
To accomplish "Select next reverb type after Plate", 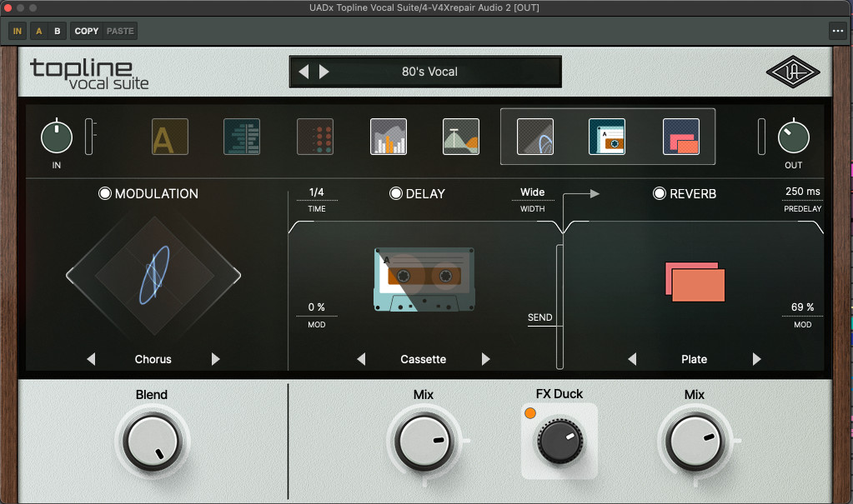I will pos(756,359).
